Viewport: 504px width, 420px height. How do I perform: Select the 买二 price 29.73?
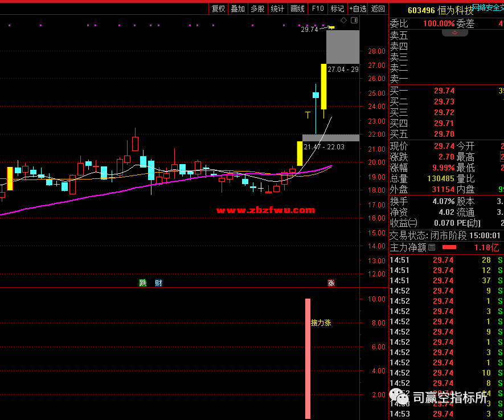444,101
